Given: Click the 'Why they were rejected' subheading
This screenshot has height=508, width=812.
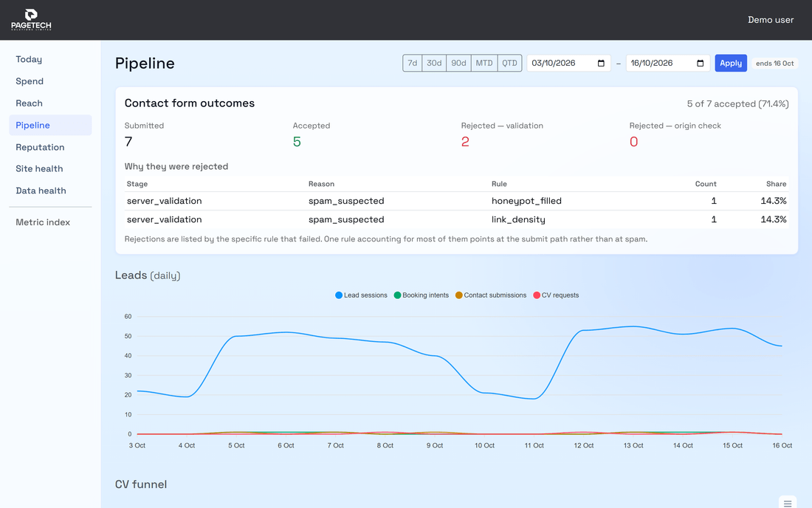Looking at the screenshot, I should [176, 166].
